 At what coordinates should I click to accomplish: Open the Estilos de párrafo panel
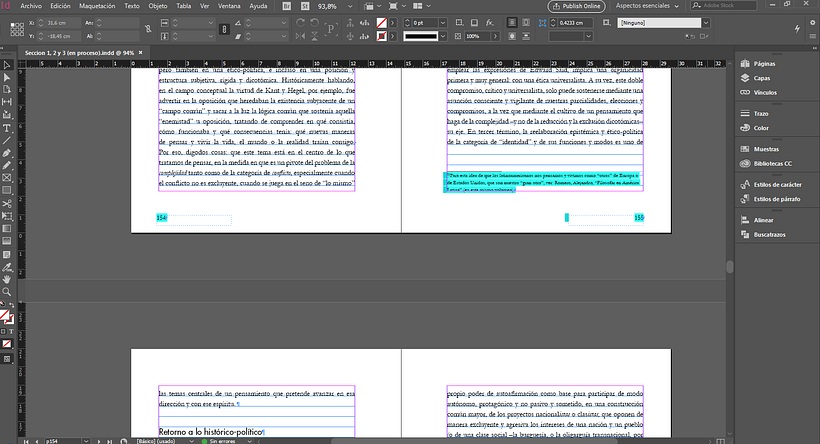(777, 199)
